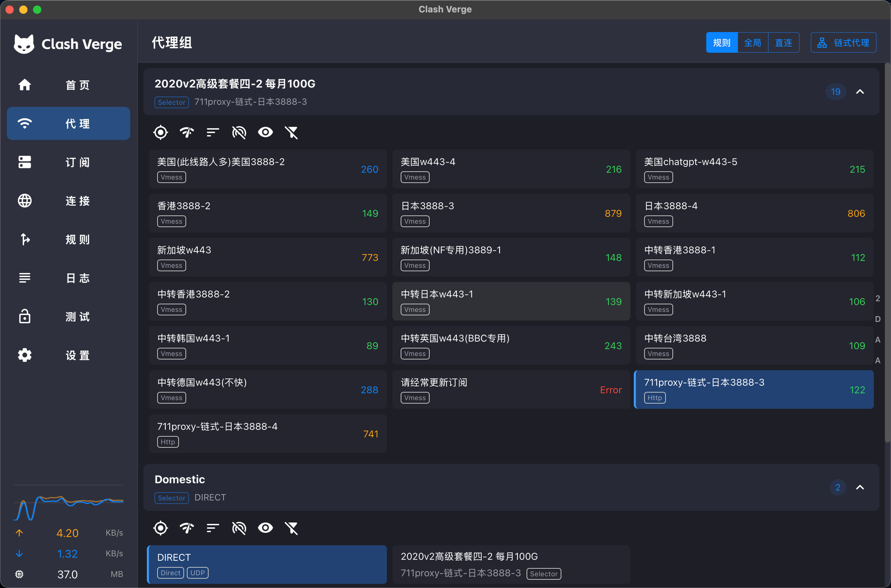The height and width of the screenshot is (588, 891).
Task: Change sort order in top group
Action: [213, 132]
